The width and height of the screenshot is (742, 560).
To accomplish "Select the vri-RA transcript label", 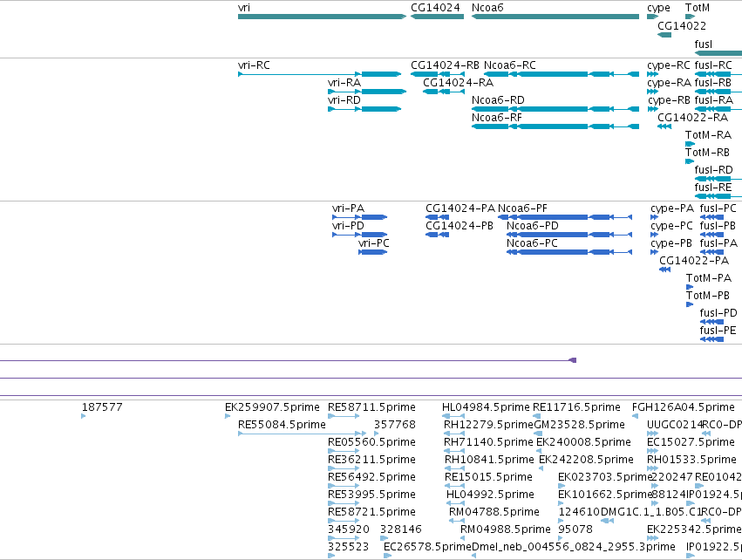I will [x=344, y=82].
